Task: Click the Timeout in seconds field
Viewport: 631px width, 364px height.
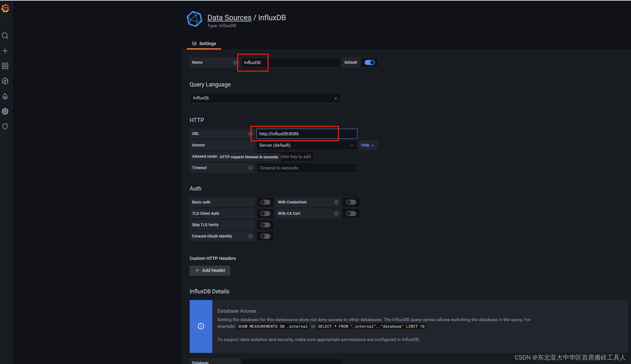Action: 307,168
